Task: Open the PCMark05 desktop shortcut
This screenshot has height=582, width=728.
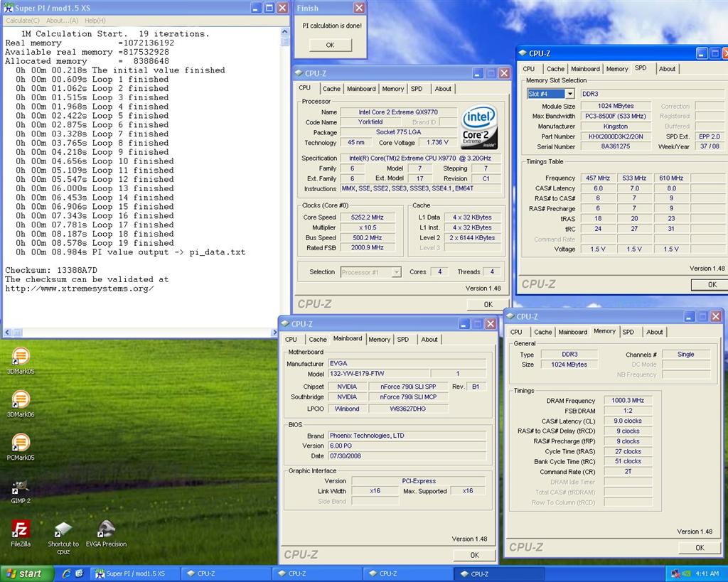Action: [21, 446]
